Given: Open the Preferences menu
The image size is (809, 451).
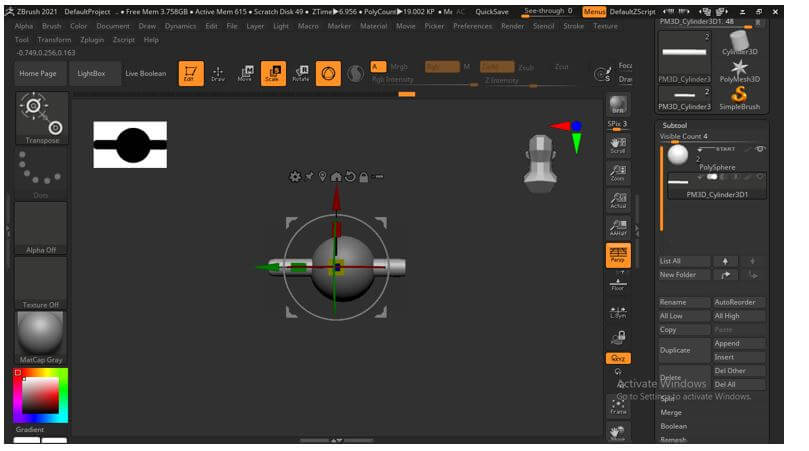Looking at the screenshot, I should (472, 26).
